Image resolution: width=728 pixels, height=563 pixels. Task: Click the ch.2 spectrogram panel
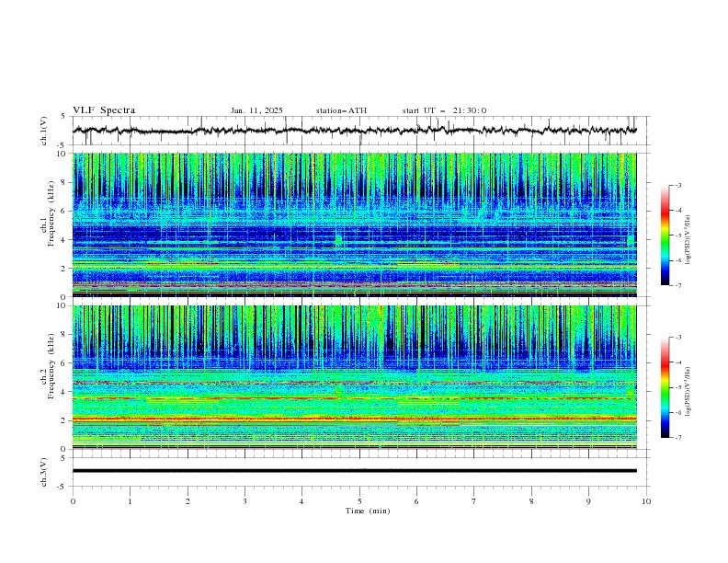(x=355, y=377)
